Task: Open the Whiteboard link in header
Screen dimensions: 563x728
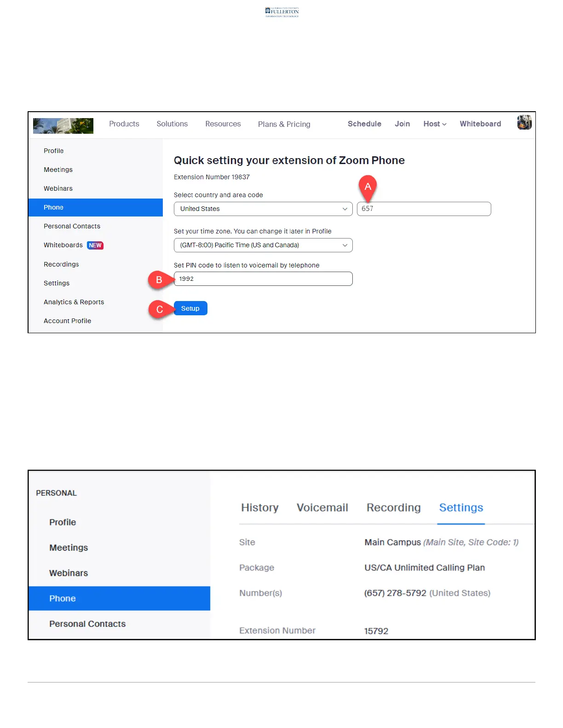Action: (x=480, y=124)
